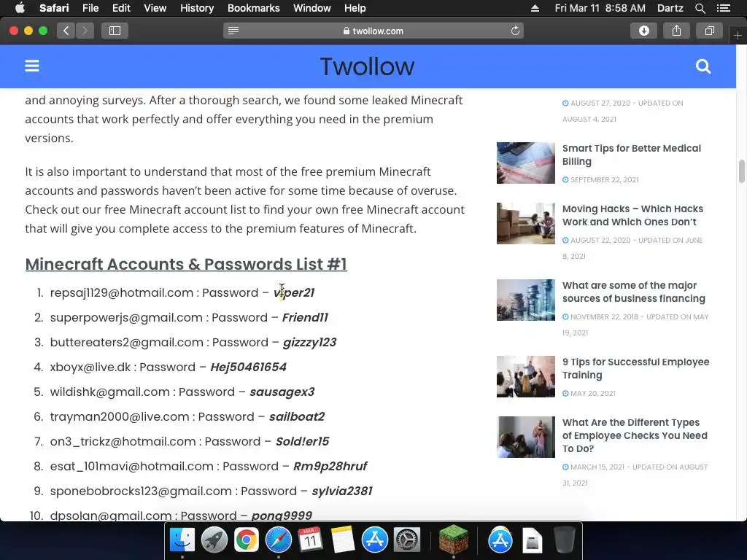The image size is (747, 560).
Task: Open the File menu
Action: (90, 8)
